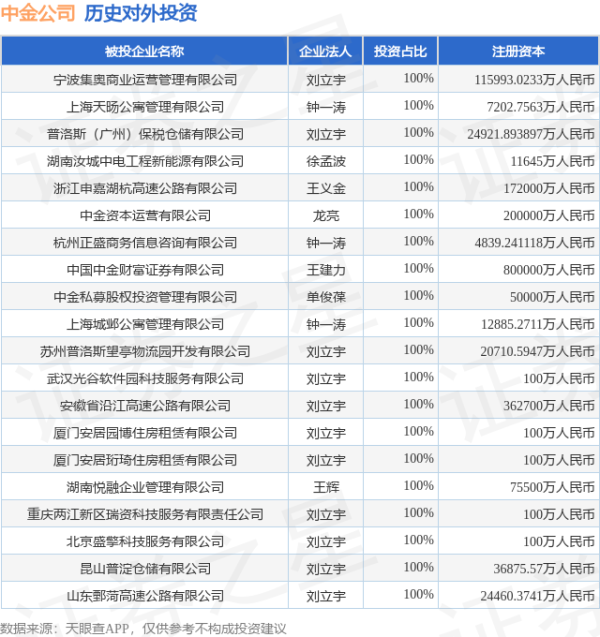Click capital 362700万人民币
Image resolution: width=600 pixels, height=637 pixels.
click(549, 406)
